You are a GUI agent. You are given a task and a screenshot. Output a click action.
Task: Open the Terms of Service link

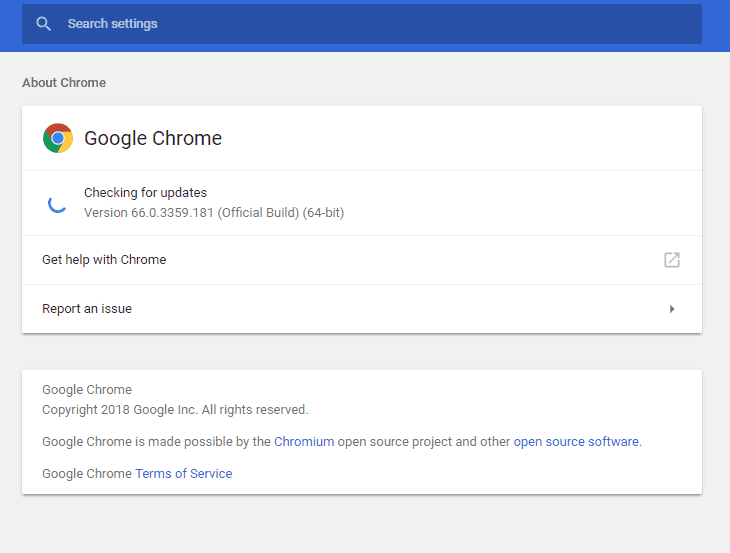(183, 474)
